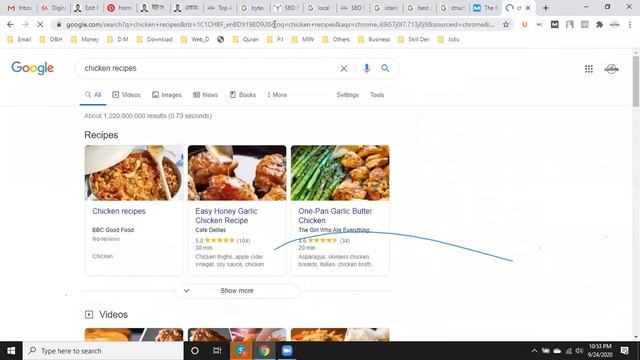Open the Web_D bookmarks folder
The width and height of the screenshot is (640, 360).
click(195, 40)
